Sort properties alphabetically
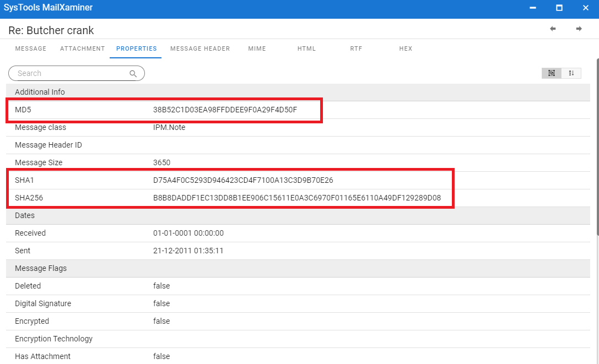Screen dimensions: 599x364 pyautogui.click(x=571, y=73)
